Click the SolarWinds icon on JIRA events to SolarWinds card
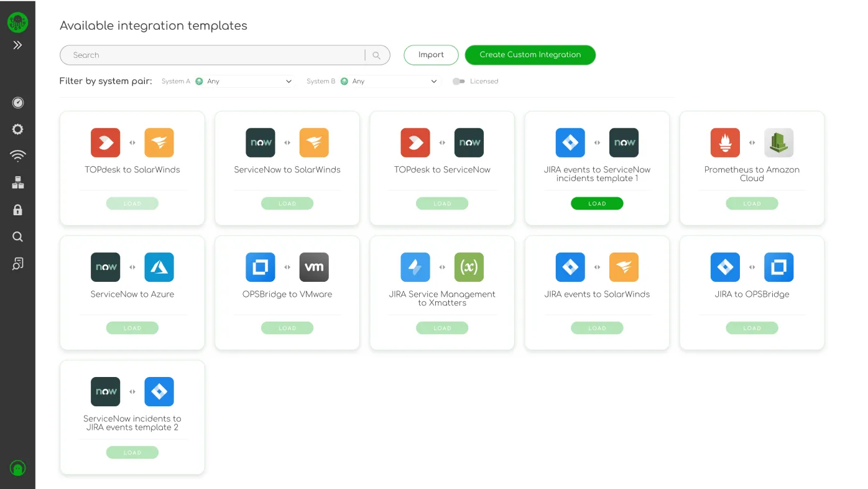The height and width of the screenshot is (489, 868). (x=624, y=267)
